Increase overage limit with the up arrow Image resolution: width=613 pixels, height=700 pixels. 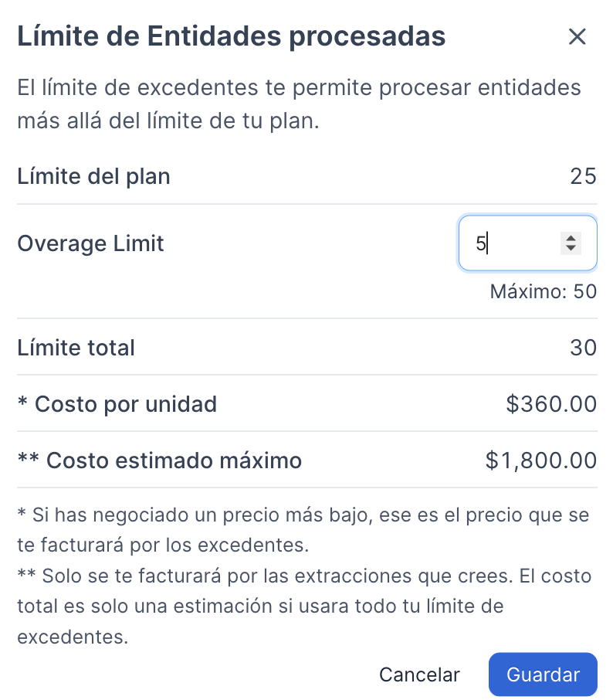pos(571,238)
